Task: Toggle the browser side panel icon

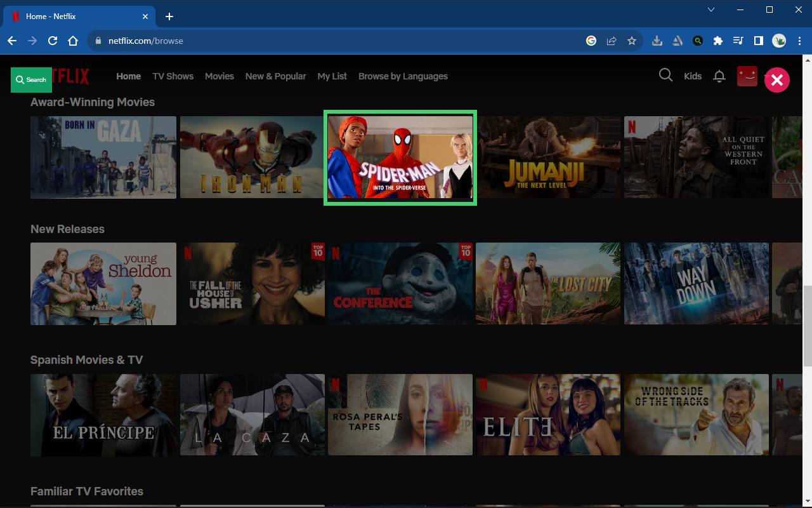Action: coord(758,41)
